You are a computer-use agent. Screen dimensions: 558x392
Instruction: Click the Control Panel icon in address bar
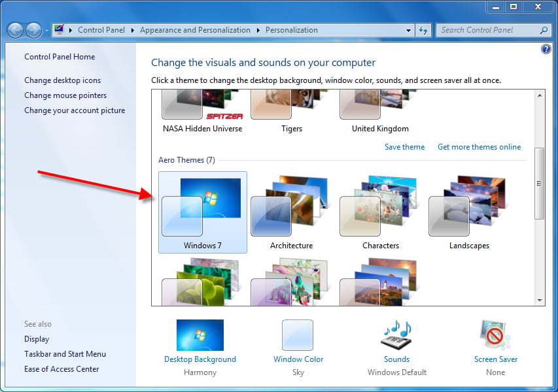pyautogui.click(x=59, y=29)
